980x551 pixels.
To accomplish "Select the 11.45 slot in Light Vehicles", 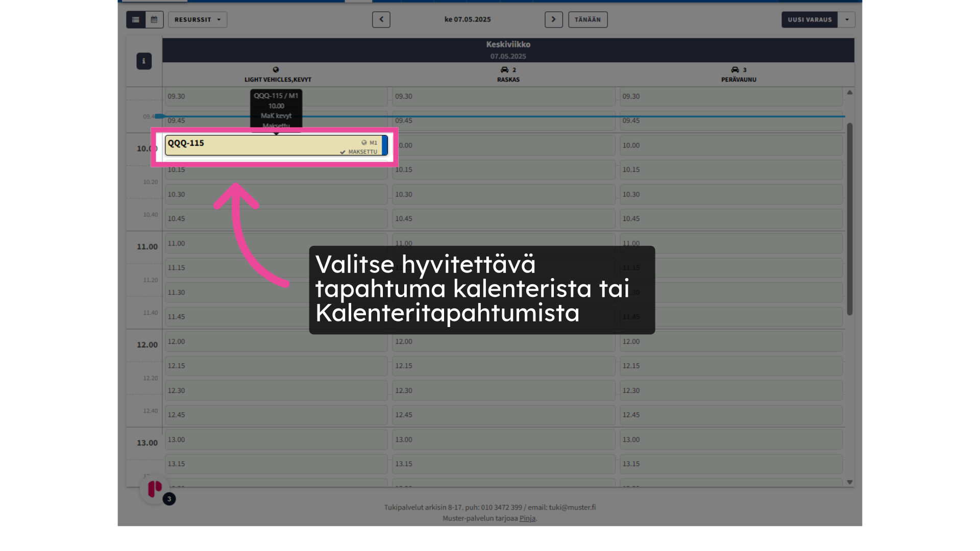I will click(276, 317).
